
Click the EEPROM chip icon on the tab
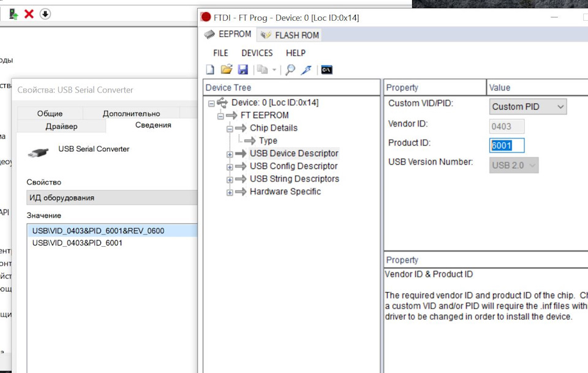coord(209,34)
